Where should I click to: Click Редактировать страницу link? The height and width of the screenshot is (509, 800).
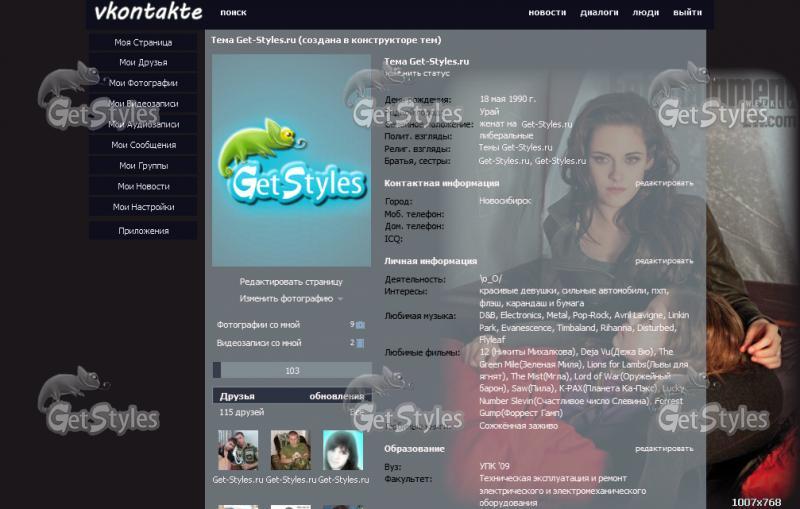(291, 282)
